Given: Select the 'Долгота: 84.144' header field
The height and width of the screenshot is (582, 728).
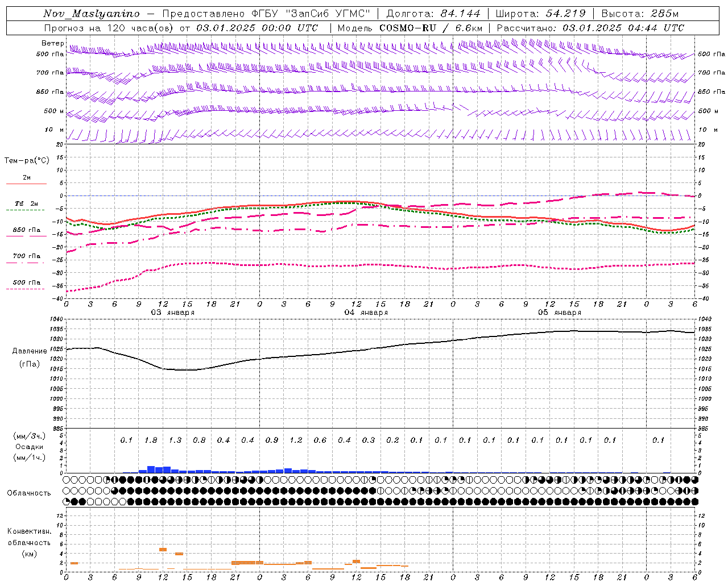Looking at the screenshot, I should [433, 14].
